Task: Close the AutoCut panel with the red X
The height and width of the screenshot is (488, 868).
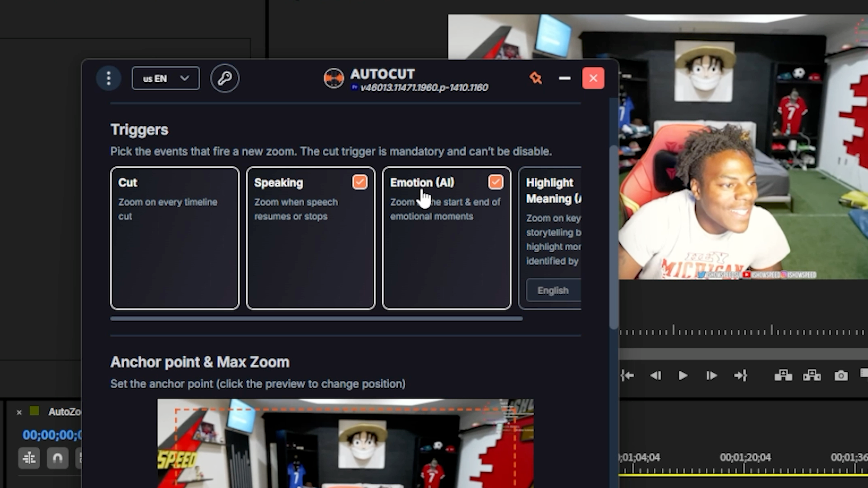Action: point(593,78)
